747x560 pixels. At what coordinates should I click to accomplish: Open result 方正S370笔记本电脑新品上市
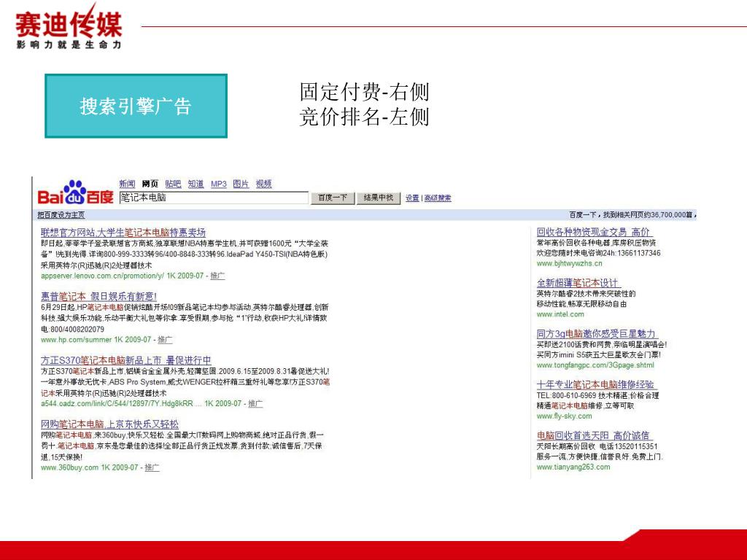[125, 360]
